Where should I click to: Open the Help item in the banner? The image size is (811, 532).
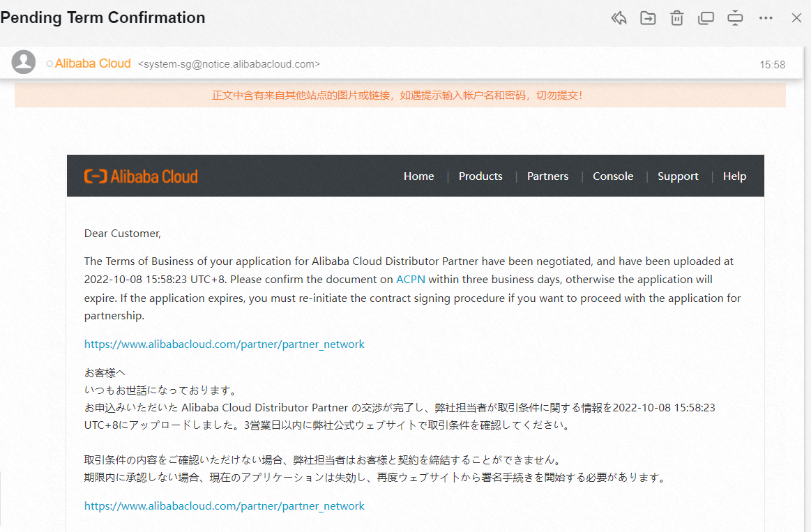coord(734,176)
